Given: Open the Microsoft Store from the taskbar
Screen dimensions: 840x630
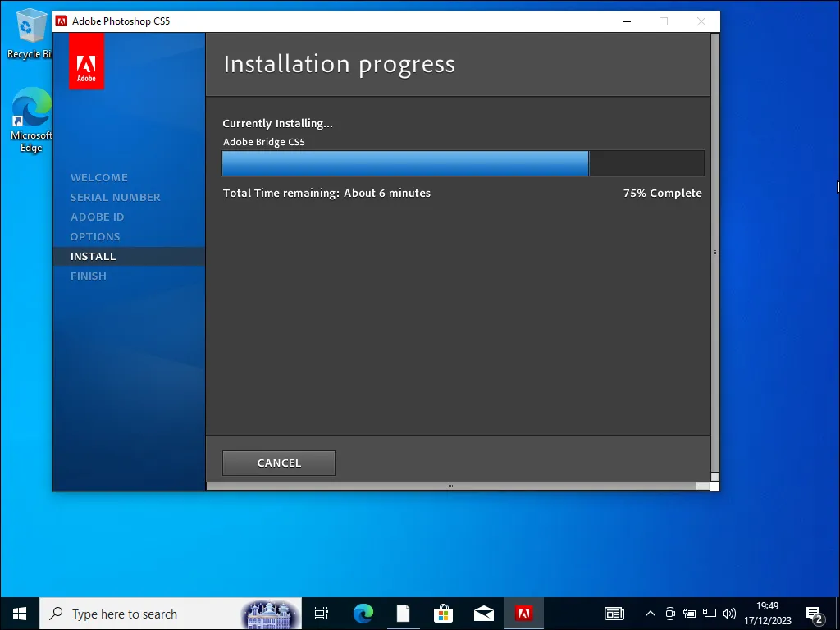Looking at the screenshot, I should 443,613.
